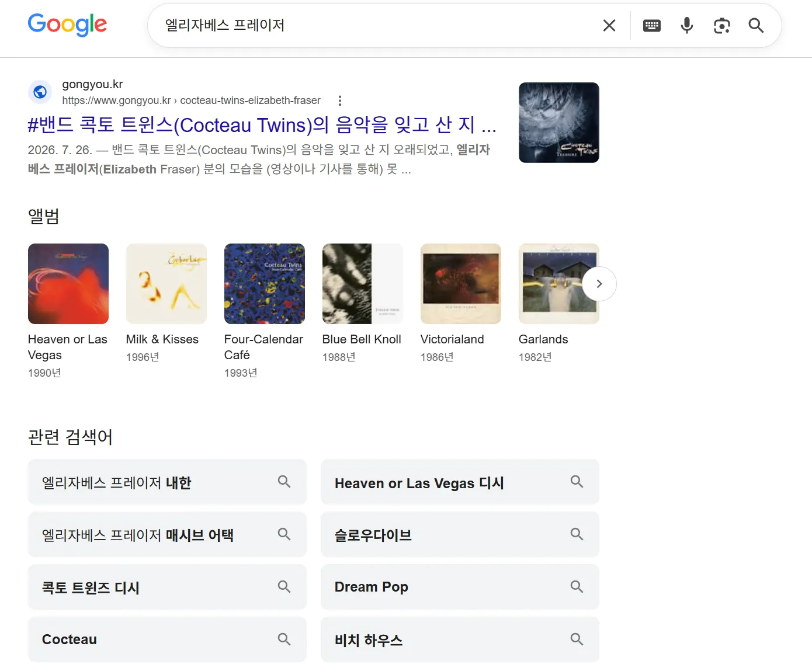Click magnifier icon in 슬로우다이브 row

click(x=577, y=534)
